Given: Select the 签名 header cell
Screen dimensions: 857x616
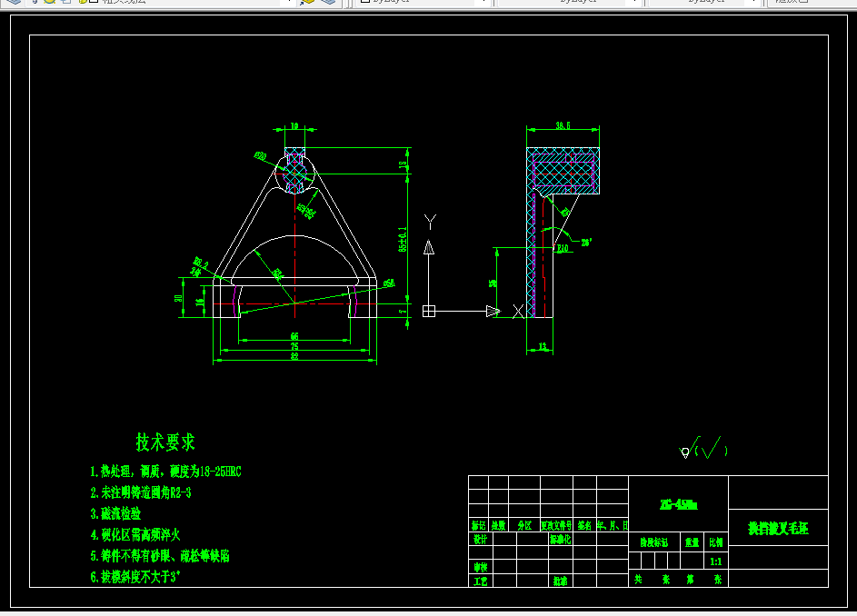Looking at the screenshot, I should coord(584,525).
